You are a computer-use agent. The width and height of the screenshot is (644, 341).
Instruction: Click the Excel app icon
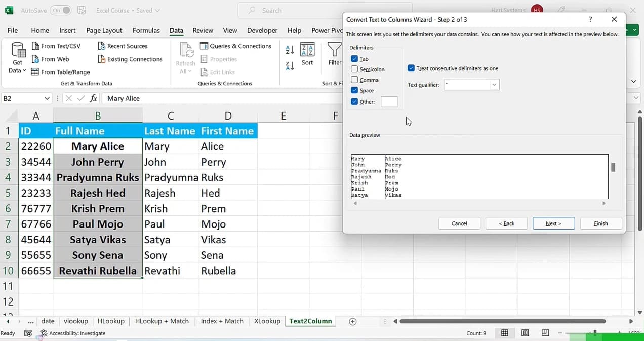9,10
